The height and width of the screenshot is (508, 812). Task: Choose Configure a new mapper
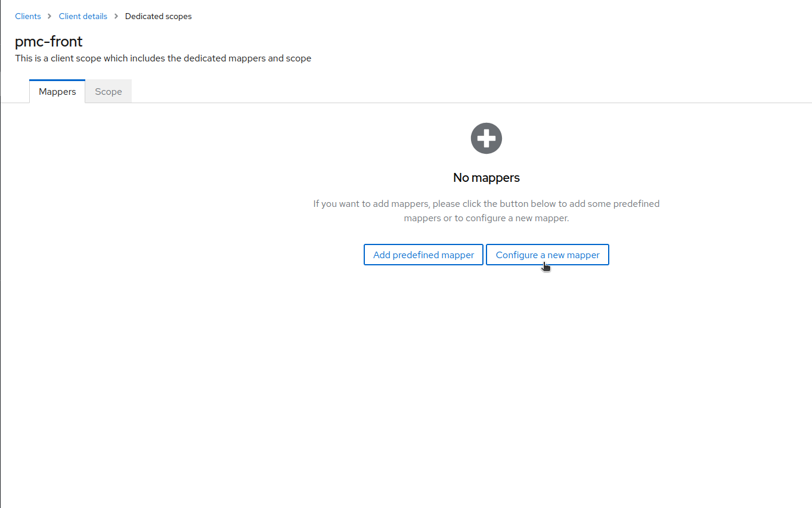[x=547, y=255]
